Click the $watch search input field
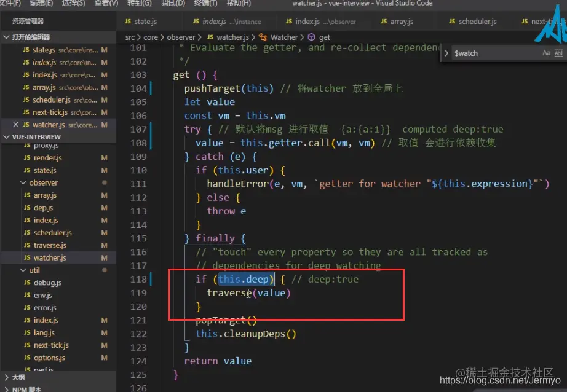Image resolution: width=567 pixels, height=392 pixels. [496, 53]
